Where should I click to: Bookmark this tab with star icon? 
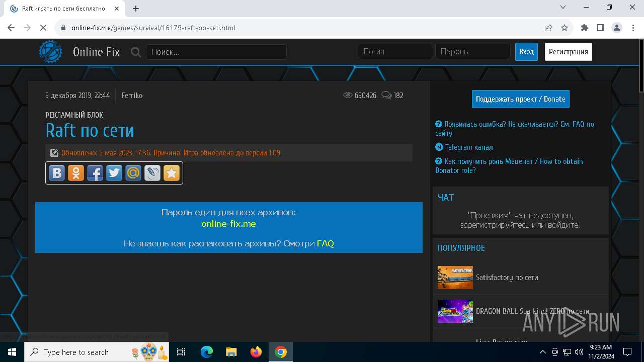click(565, 28)
